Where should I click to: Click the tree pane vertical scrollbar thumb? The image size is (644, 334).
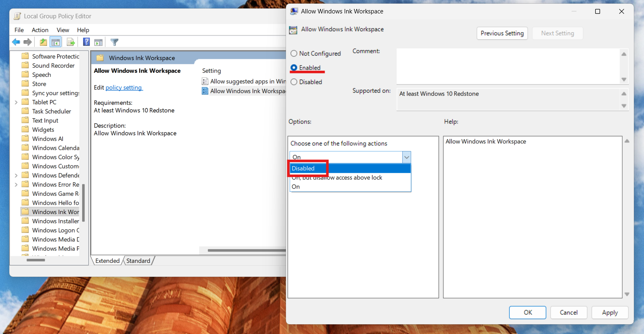tap(83, 203)
